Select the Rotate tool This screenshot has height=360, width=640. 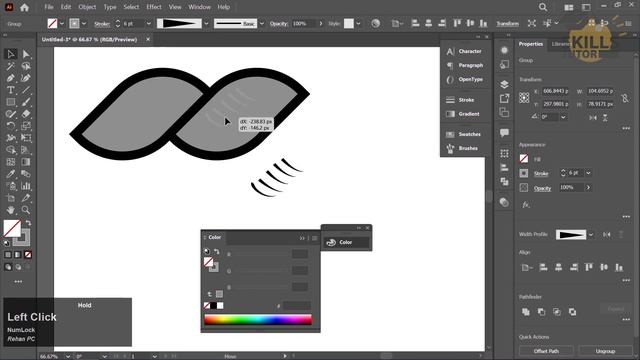point(11,126)
